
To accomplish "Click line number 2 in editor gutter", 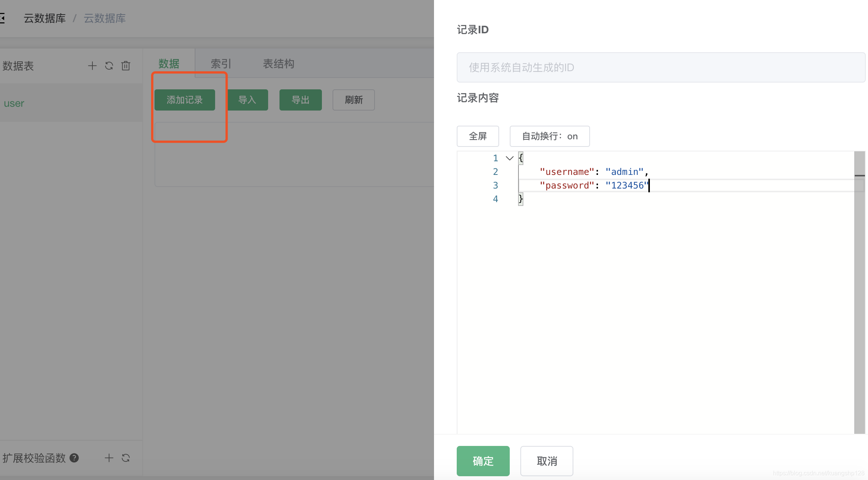I will 495,172.
